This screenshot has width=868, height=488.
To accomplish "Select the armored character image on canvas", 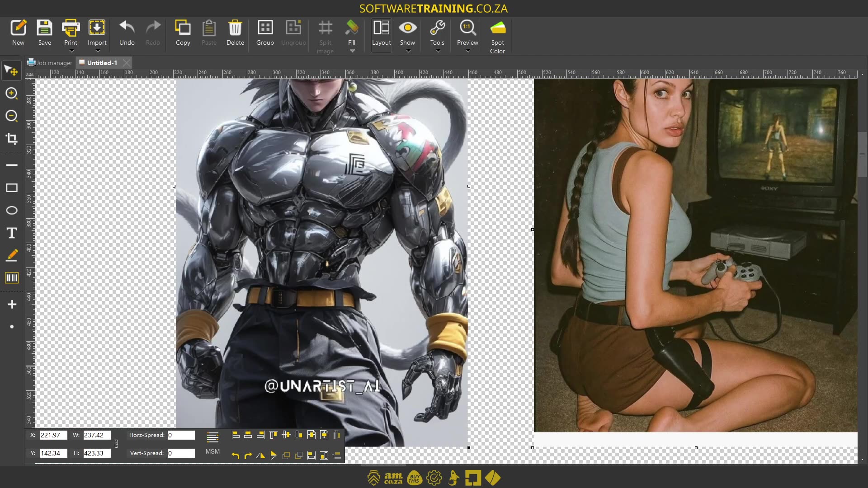I will (x=321, y=262).
